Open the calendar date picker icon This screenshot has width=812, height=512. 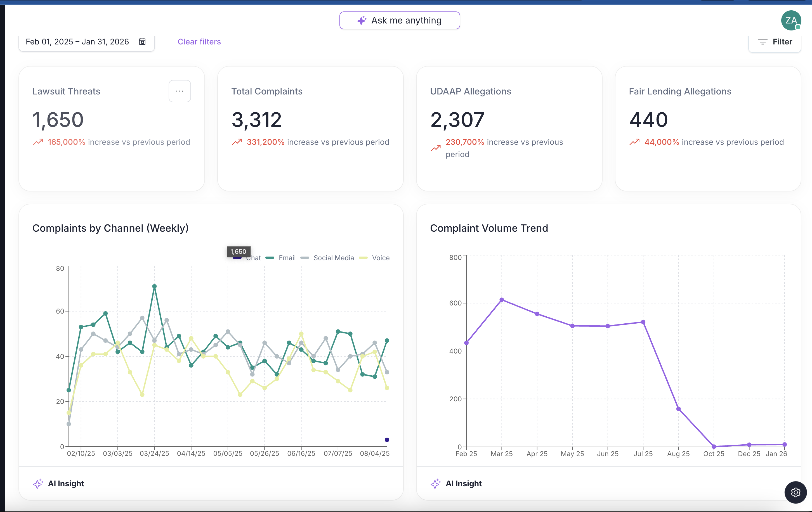coord(142,41)
